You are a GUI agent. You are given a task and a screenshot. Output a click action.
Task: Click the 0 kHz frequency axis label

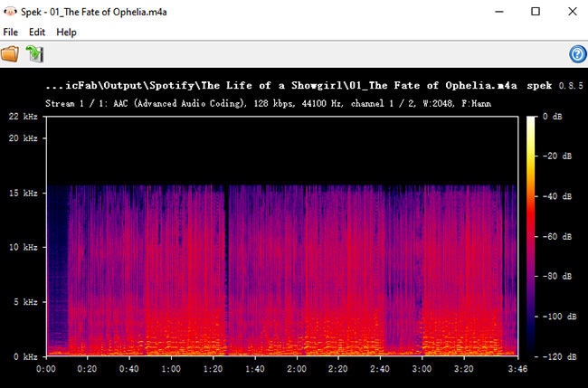[x=25, y=356]
